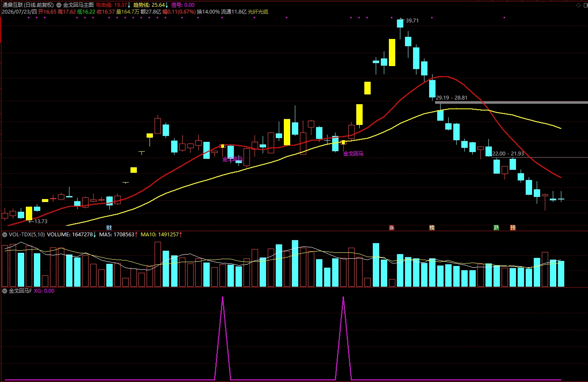Click the blue 财 finance marker icon

pyautogui.click(x=109, y=228)
